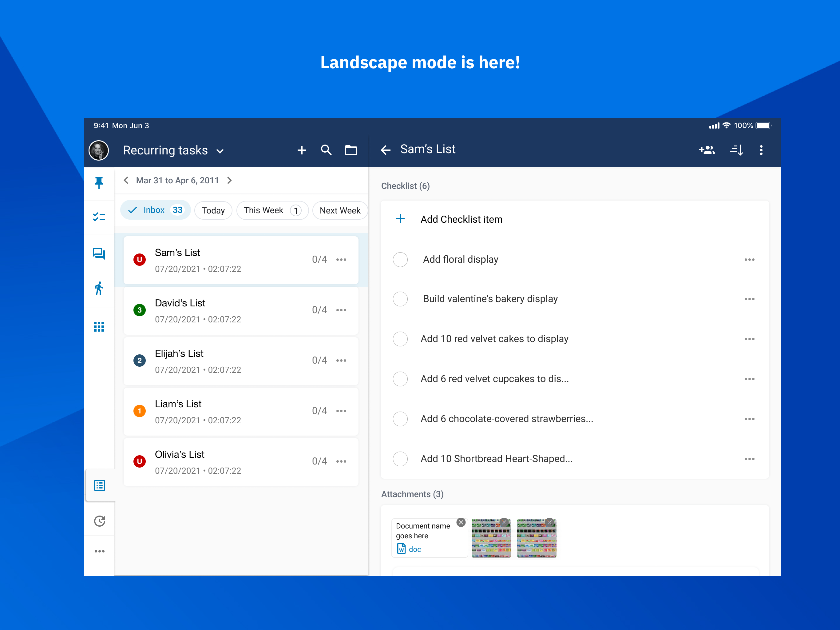Open the chat messages sidebar icon

point(99,253)
